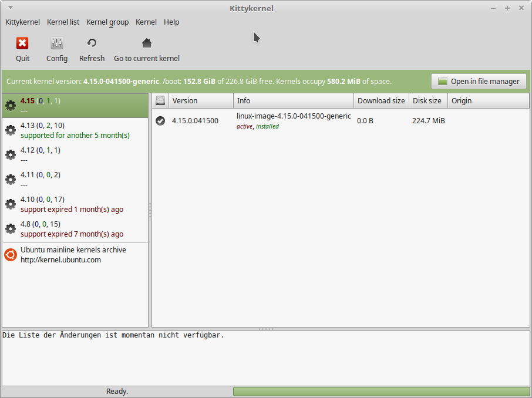The width and height of the screenshot is (532, 398).
Task: Sort by Download size column header
Action: pos(381,101)
